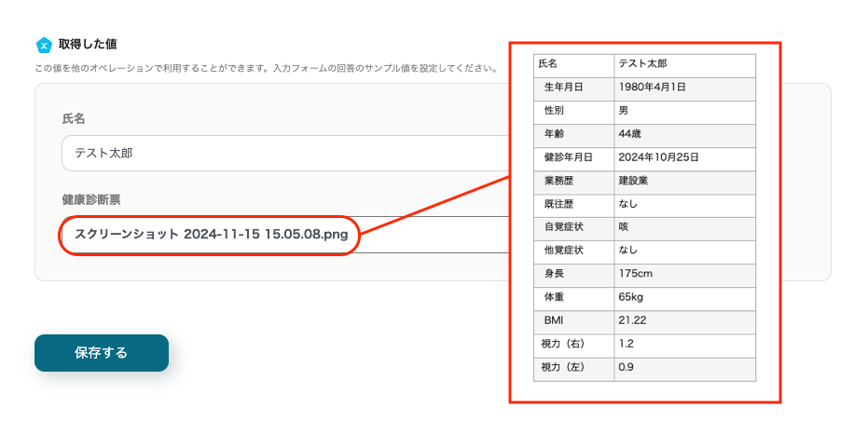The width and height of the screenshot is (868, 421).
Task: Select the 健康診断票 file field with screenshot filename
Action: (285, 235)
